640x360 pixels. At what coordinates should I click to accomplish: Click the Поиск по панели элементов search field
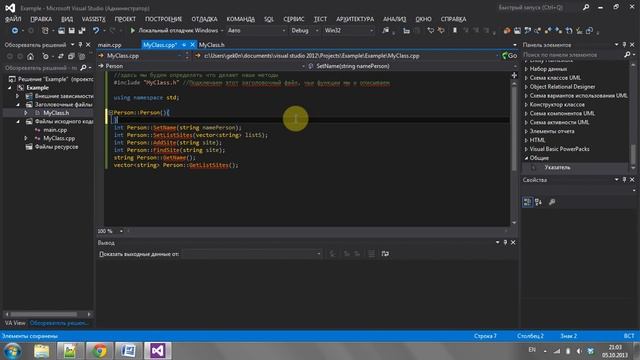572,55
